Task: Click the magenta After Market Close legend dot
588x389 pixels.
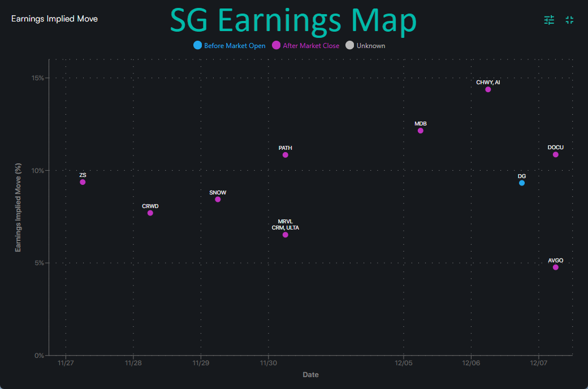Action: [276, 45]
